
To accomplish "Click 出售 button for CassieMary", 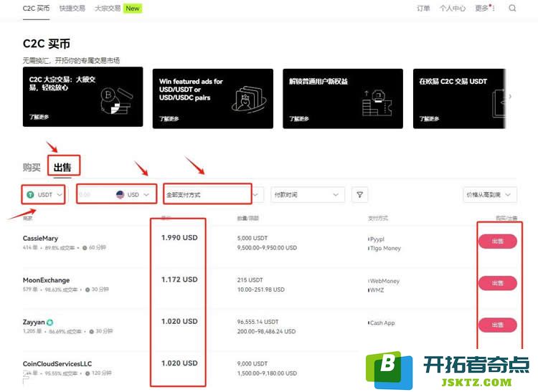I will [x=498, y=242].
